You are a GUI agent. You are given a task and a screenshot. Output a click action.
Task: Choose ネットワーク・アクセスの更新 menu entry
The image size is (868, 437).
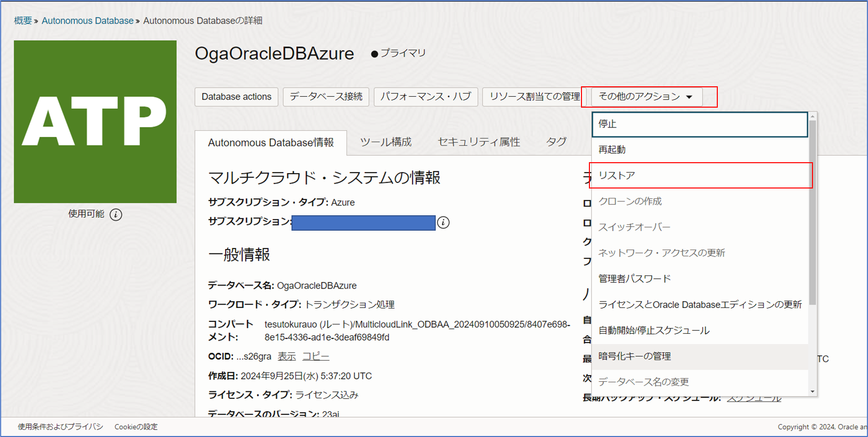click(700, 253)
